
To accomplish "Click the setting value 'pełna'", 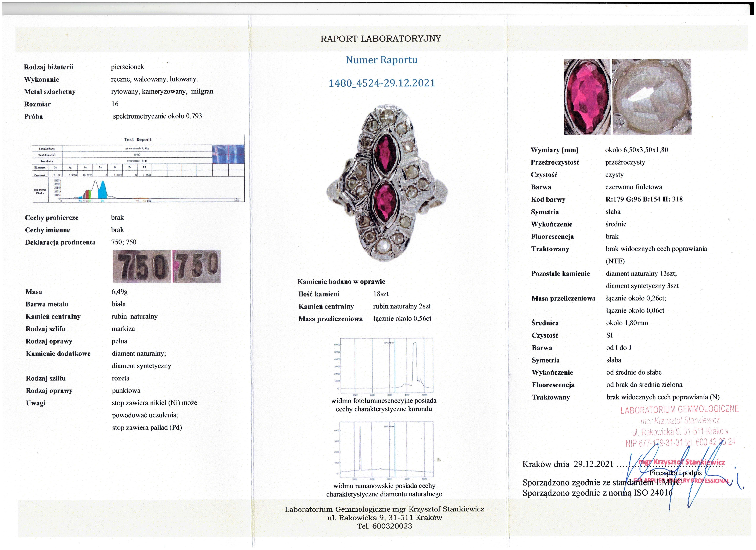I will [x=120, y=341].
